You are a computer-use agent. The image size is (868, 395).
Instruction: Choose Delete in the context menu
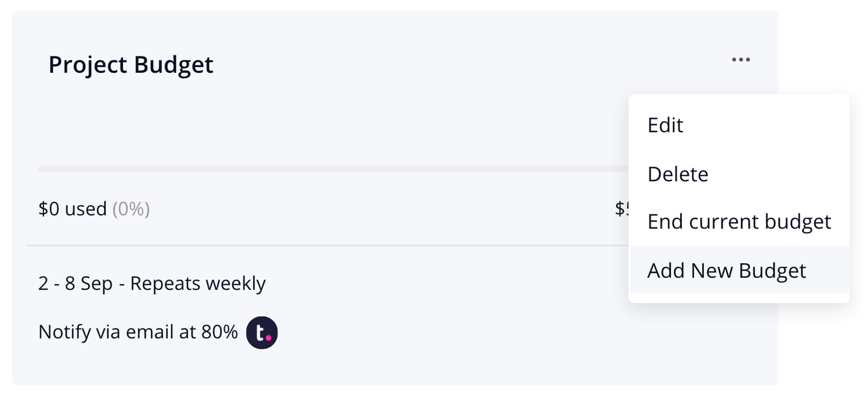(x=678, y=174)
